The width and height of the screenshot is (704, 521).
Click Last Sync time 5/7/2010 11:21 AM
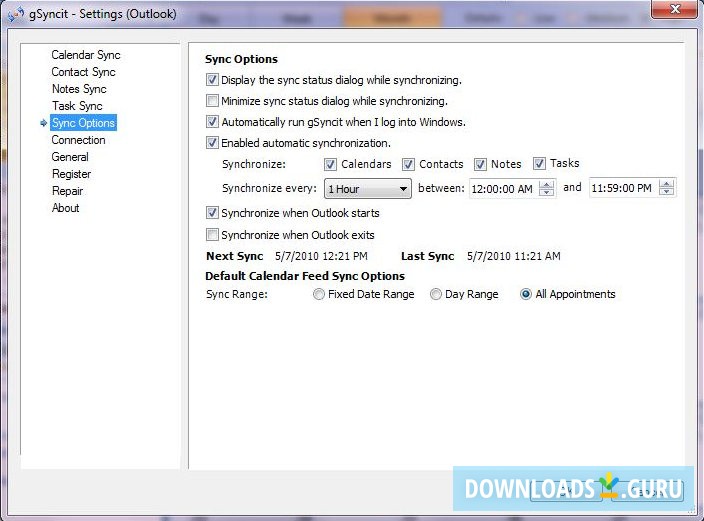(514, 256)
